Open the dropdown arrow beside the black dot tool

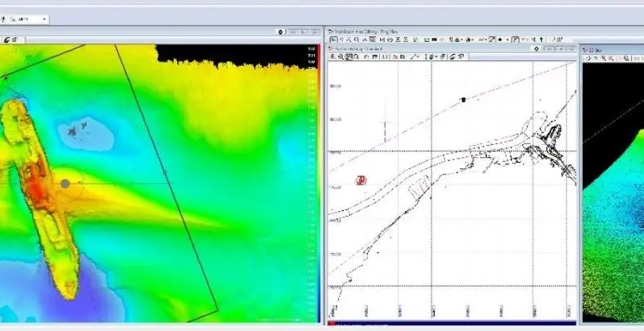(507, 39)
